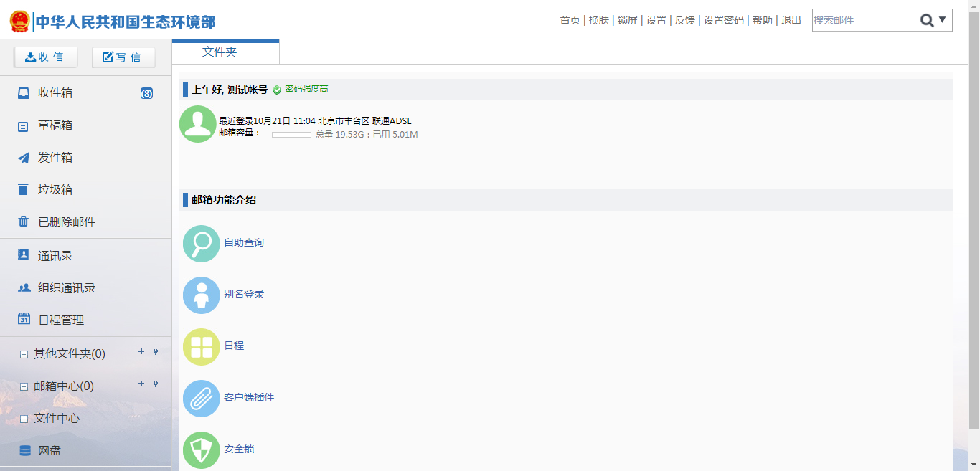Open the search options dropdown arrow
Screen dimensions: 980x471
[x=943, y=20]
